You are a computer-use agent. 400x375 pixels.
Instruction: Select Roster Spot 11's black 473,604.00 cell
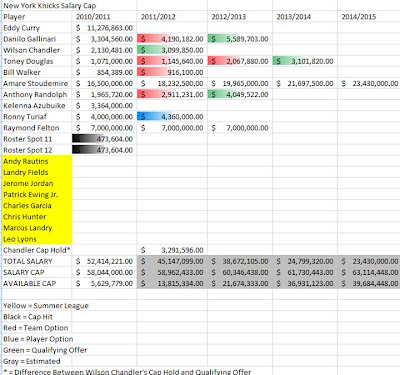click(x=104, y=139)
